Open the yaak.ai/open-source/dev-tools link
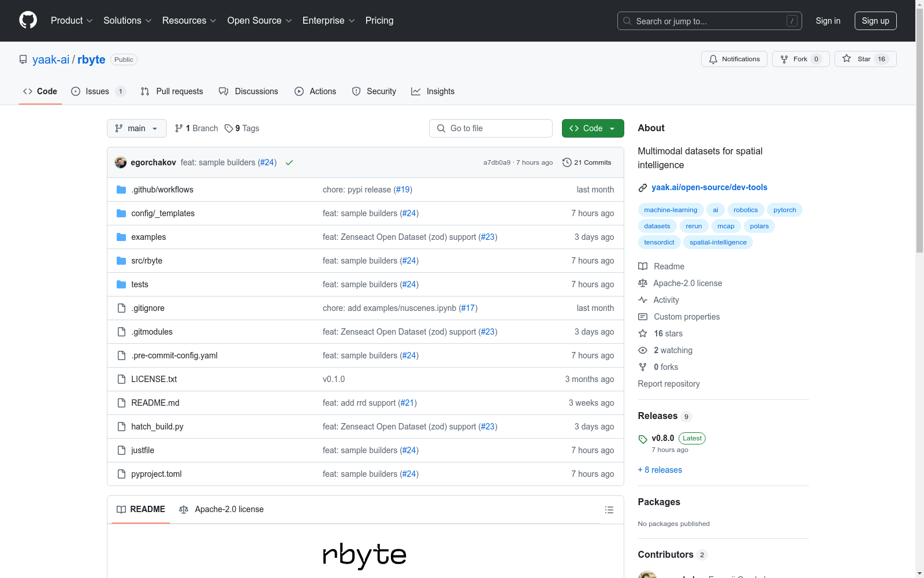Image resolution: width=924 pixels, height=578 pixels. [x=710, y=187]
